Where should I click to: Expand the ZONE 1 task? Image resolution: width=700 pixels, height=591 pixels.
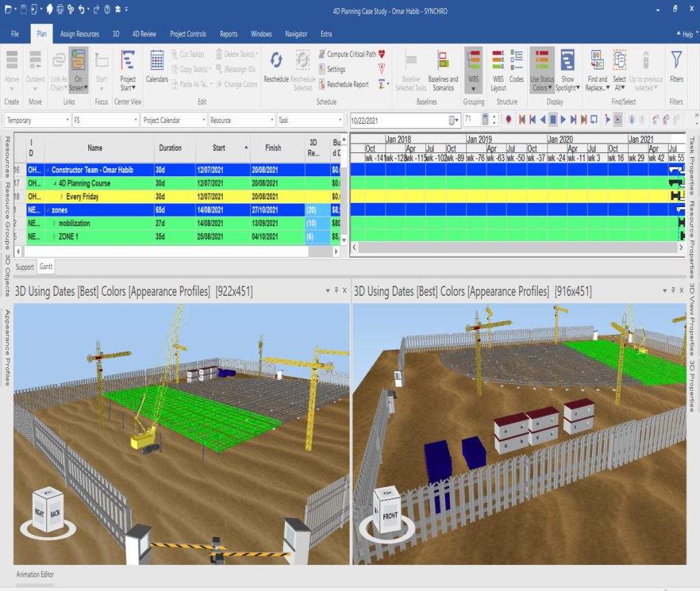point(55,236)
